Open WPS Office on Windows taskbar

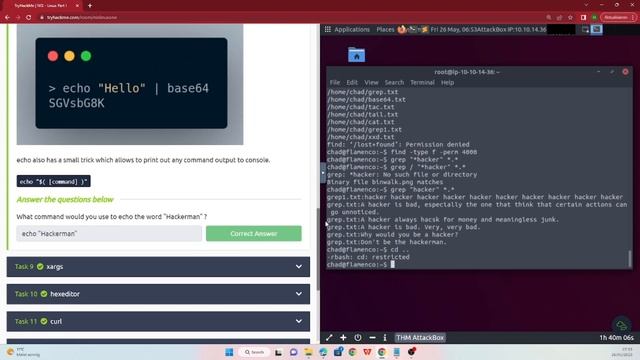(x=367, y=352)
